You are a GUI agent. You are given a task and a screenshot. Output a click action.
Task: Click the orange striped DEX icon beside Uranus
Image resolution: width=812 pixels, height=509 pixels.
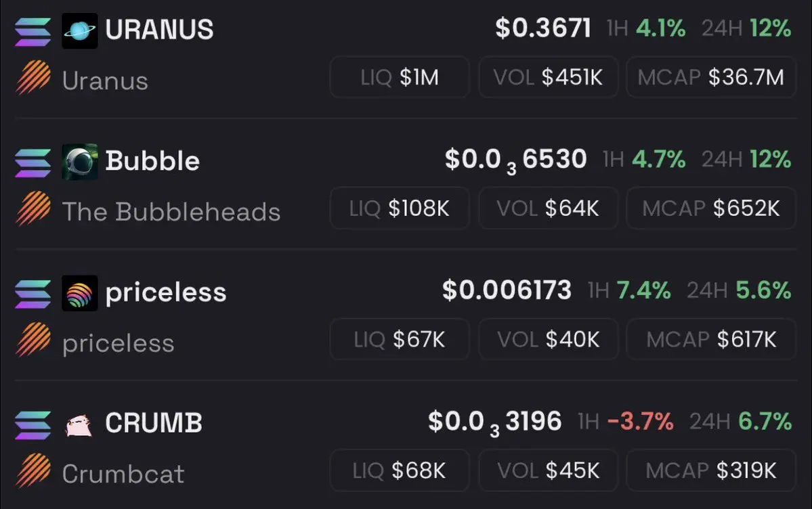click(34, 77)
